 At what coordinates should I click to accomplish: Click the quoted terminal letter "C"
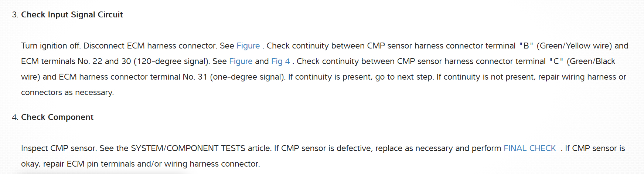556,61
